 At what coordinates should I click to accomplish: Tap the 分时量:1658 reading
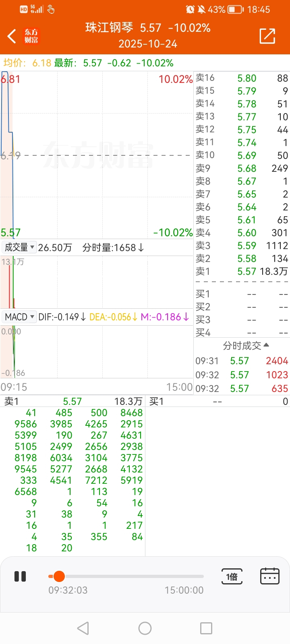113,247
